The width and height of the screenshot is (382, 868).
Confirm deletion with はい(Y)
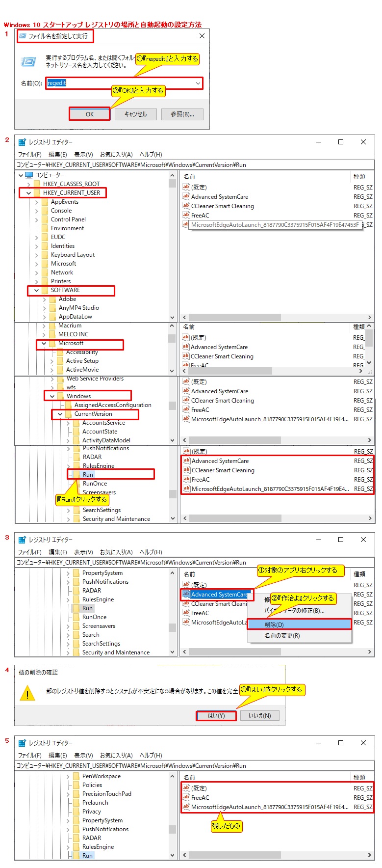(x=216, y=716)
